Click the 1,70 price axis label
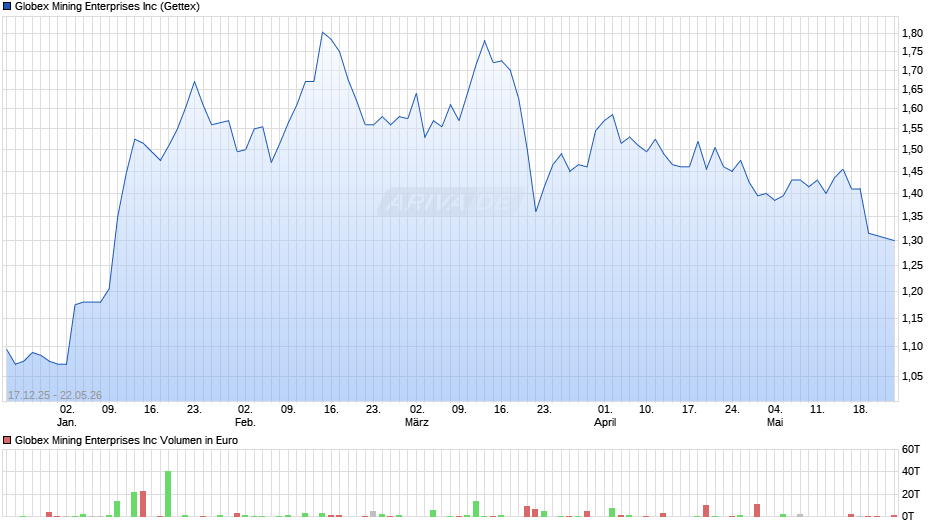This screenshot has width=940, height=526. pos(912,71)
